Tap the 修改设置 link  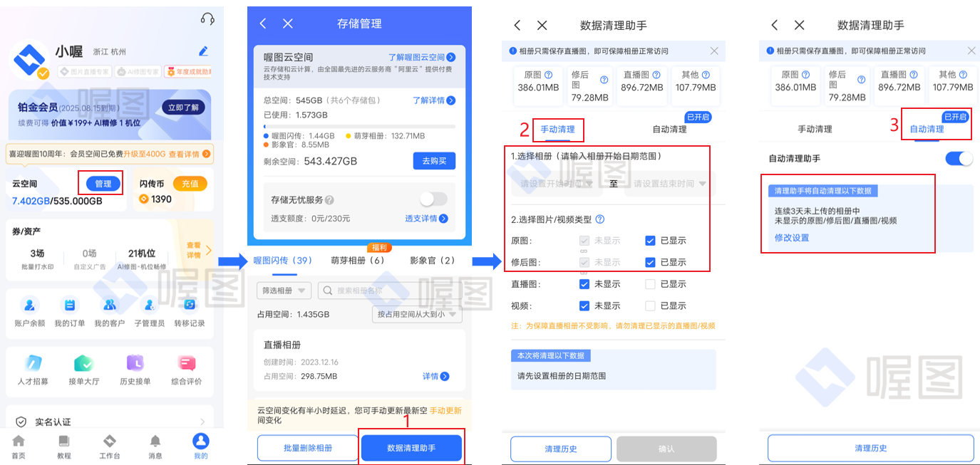pyautogui.click(x=792, y=238)
